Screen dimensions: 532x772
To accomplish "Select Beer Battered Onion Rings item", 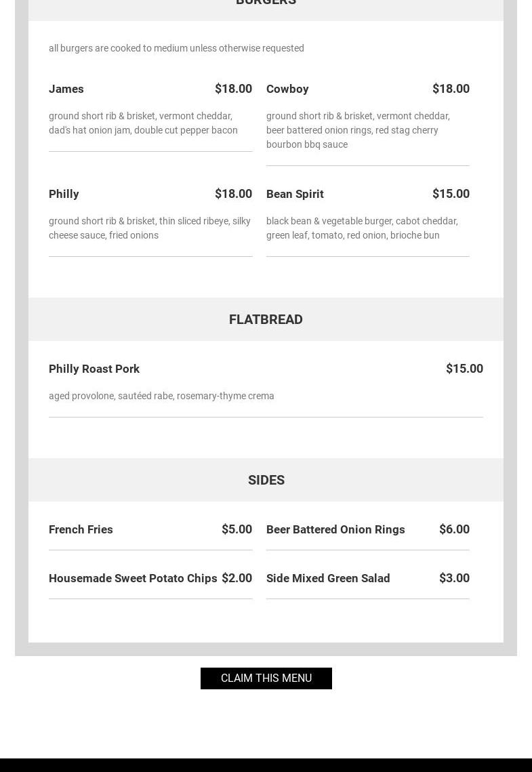I will [335, 529].
